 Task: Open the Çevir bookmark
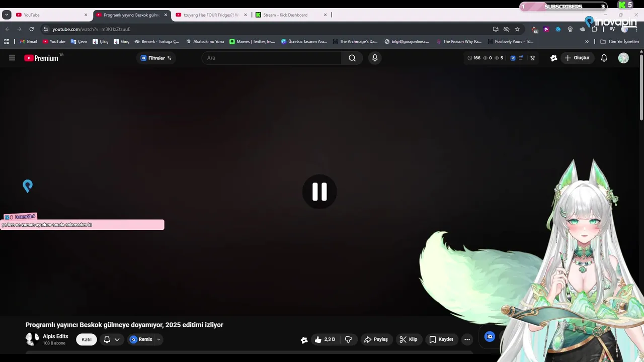[x=79, y=42]
